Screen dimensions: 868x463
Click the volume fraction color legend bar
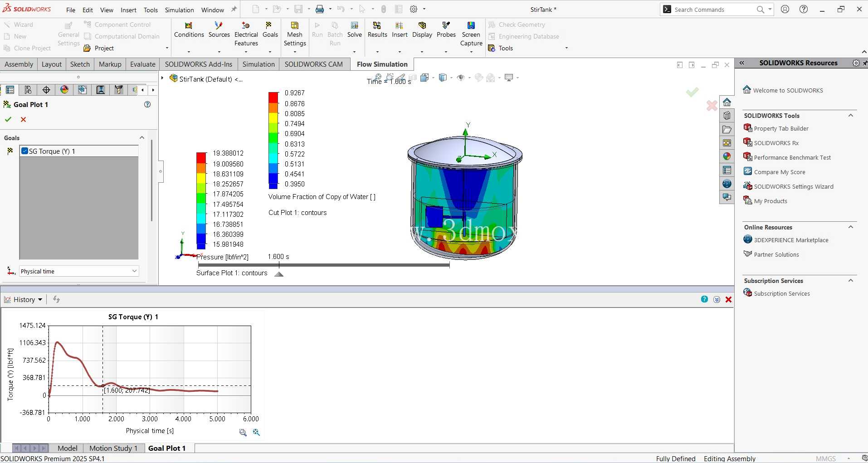[273, 140]
